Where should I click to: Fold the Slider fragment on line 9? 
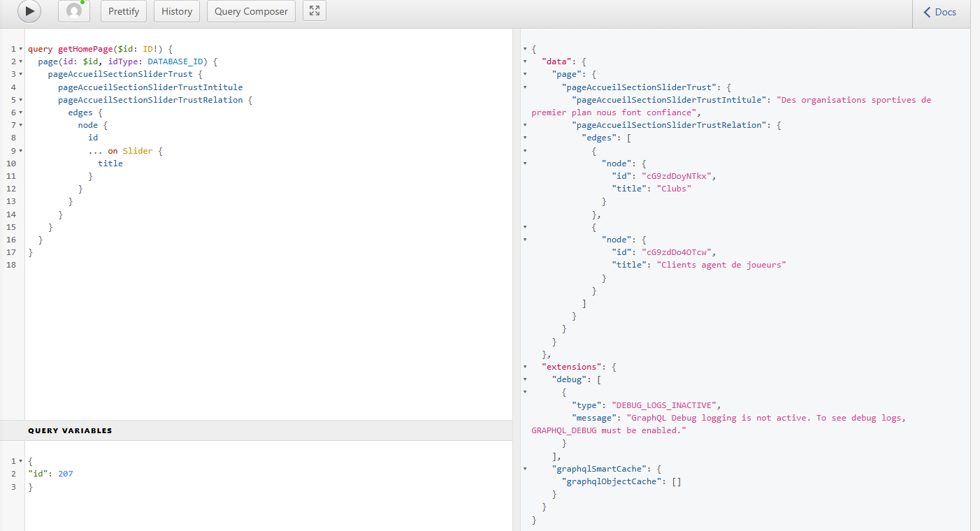(21, 151)
